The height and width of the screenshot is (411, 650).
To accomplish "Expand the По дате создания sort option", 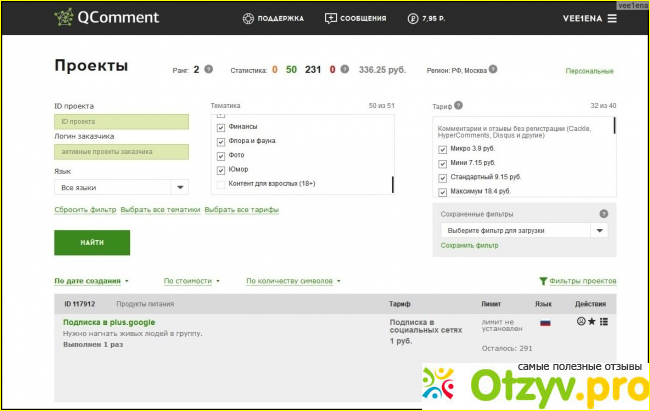I will point(92,281).
